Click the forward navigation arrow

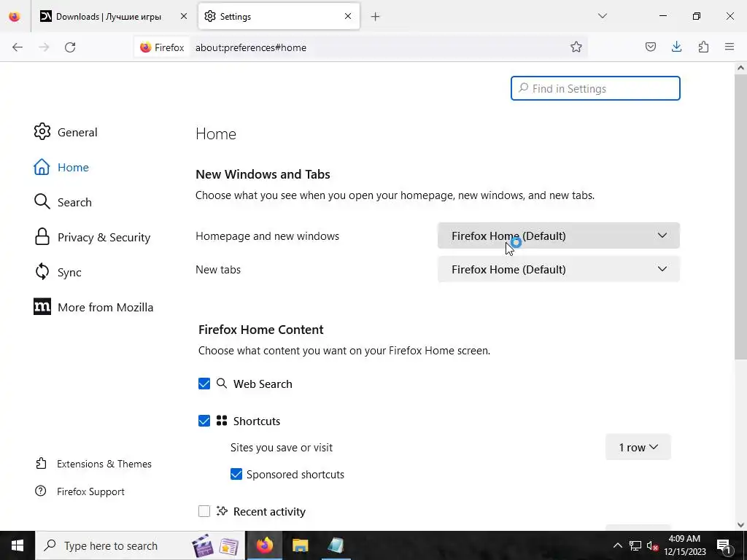(x=44, y=47)
